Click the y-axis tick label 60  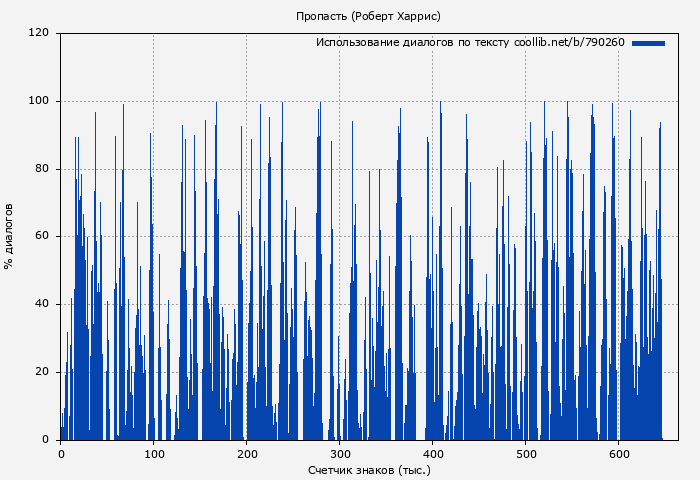point(42,237)
